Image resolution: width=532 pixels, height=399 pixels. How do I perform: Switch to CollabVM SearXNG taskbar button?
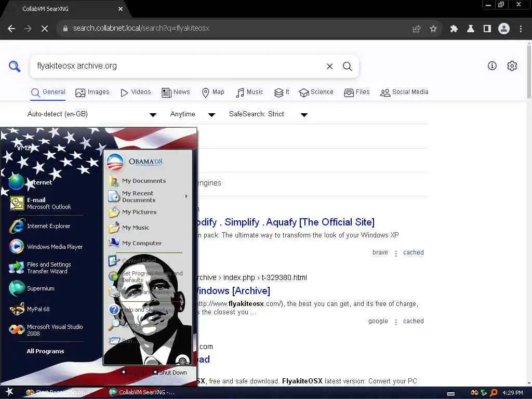142,392
